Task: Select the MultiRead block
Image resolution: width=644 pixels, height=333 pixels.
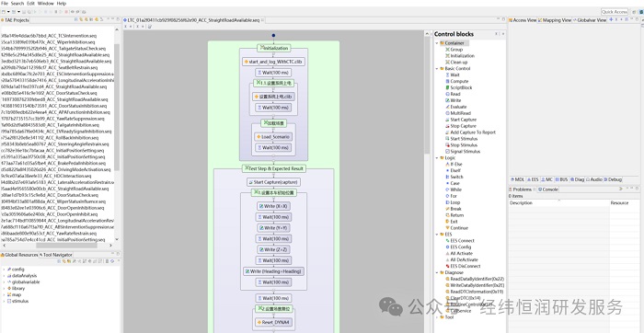Action: click(x=460, y=113)
